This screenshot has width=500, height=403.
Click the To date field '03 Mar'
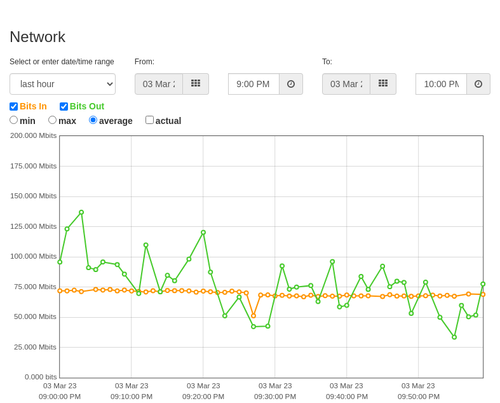tap(346, 84)
